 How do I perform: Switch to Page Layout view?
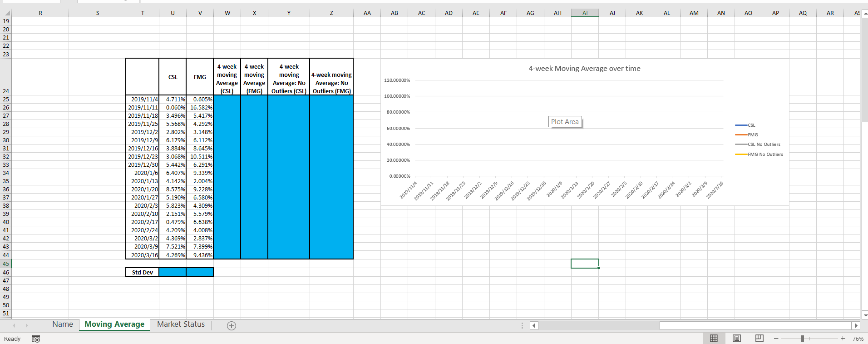737,339
